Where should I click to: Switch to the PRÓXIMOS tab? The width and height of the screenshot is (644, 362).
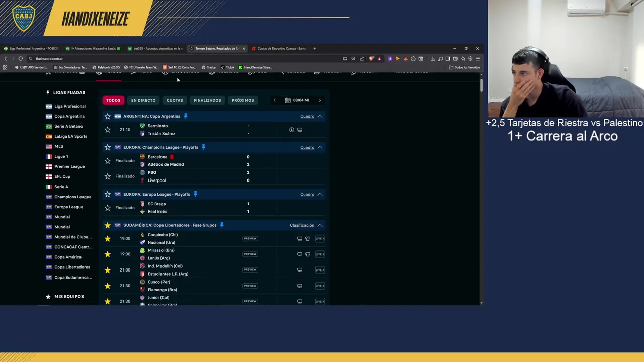243,100
